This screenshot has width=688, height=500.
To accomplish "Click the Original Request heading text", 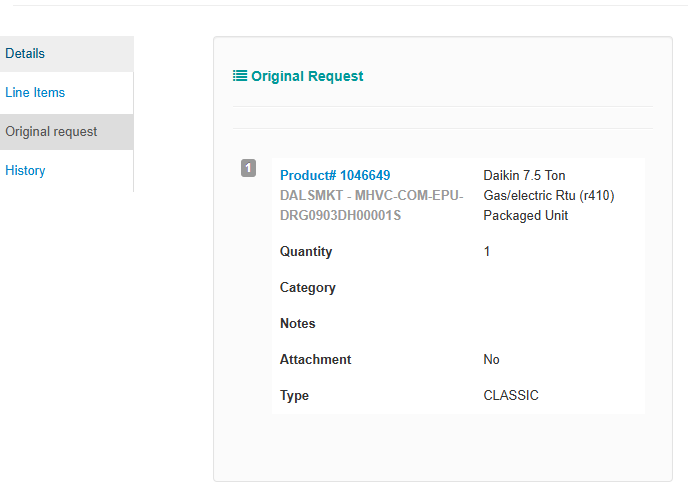I will point(307,76).
